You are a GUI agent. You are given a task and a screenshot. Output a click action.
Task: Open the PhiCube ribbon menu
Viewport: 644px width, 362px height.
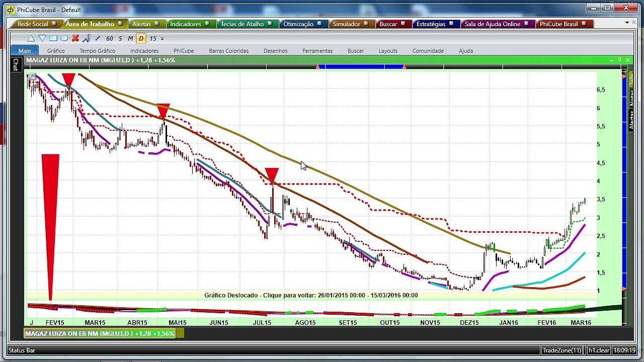point(184,51)
